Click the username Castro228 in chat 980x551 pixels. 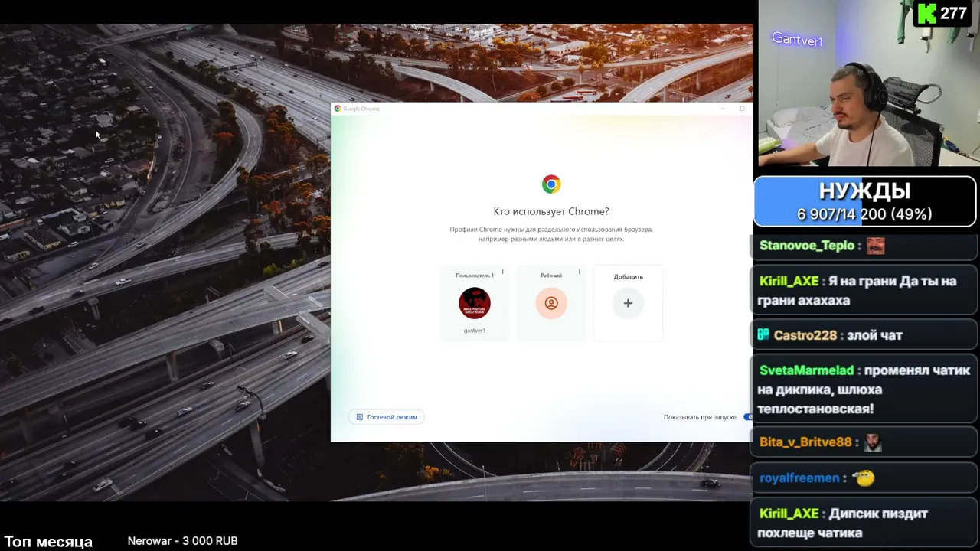click(805, 335)
